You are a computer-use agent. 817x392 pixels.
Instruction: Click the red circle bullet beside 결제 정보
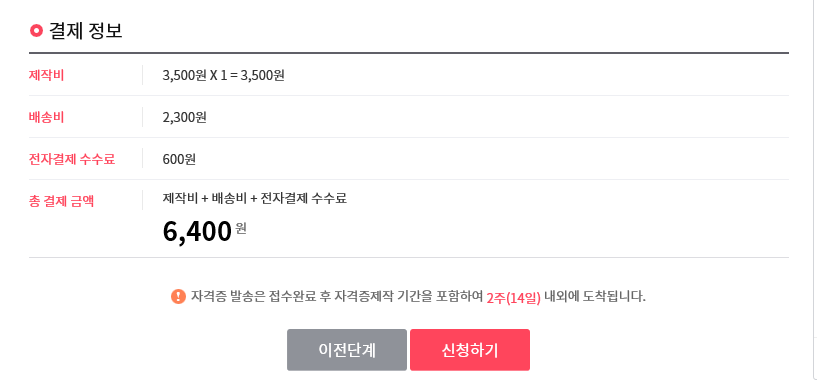pyautogui.click(x=36, y=31)
